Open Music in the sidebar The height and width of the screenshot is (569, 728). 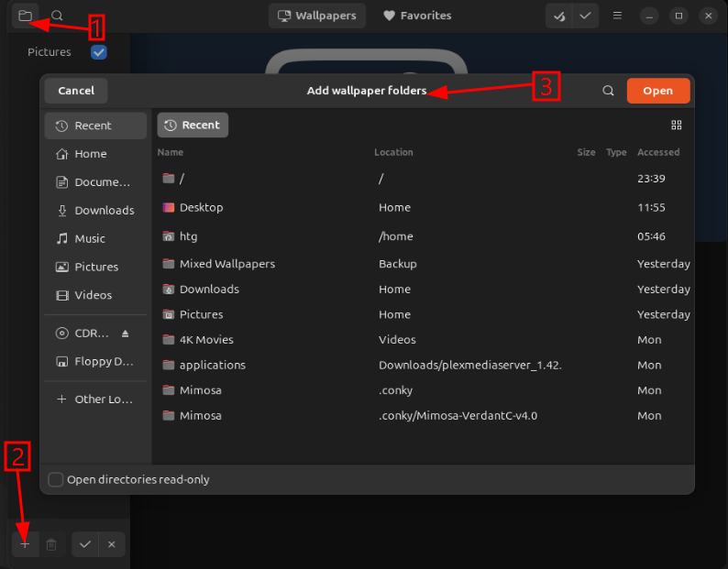point(95,238)
